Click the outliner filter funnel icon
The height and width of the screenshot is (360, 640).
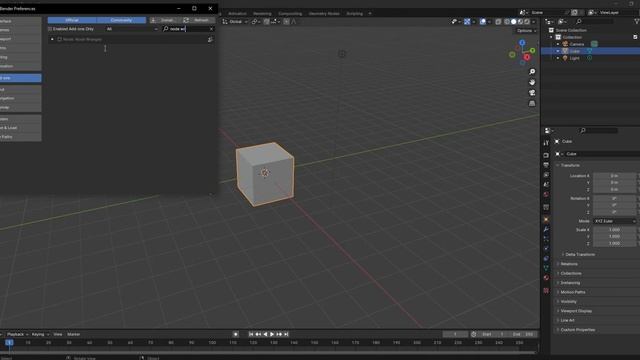click(x=637, y=21)
